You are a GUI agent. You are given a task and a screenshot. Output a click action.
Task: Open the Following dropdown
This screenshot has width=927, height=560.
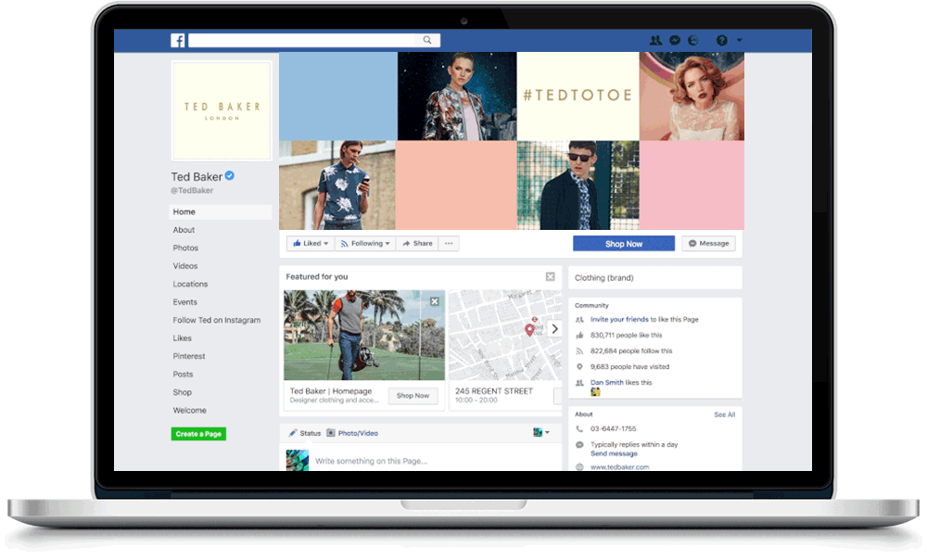[x=365, y=244]
